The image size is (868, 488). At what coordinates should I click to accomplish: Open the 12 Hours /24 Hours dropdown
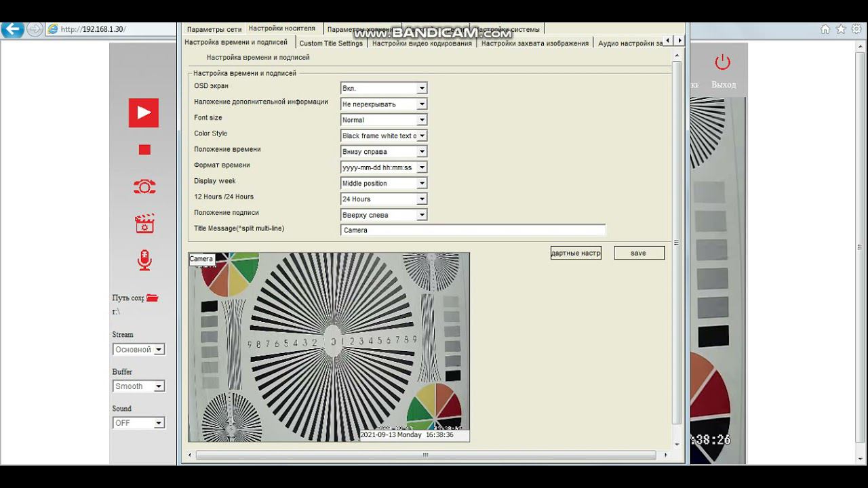point(384,199)
